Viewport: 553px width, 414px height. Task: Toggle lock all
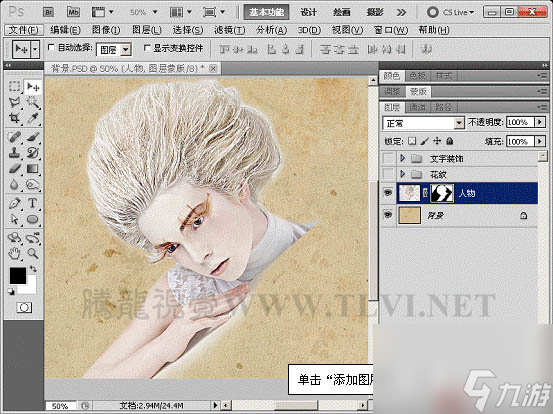coord(449,141)
